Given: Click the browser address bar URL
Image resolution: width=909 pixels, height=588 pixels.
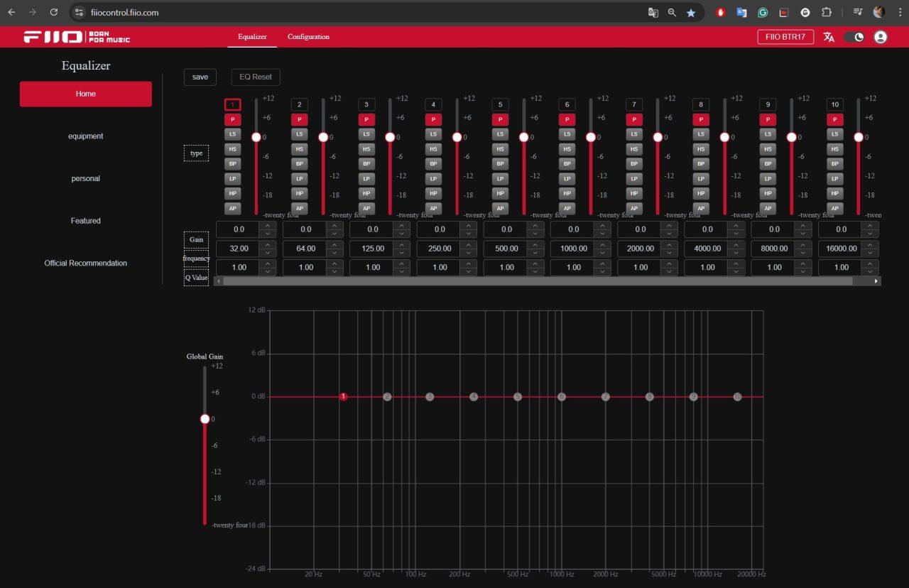Looking at the screenshot, I should coord(125,12).
